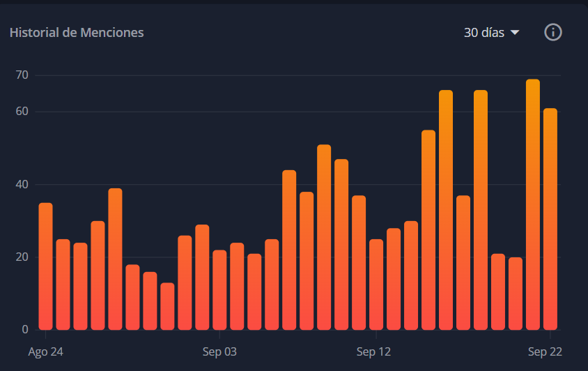Viewport: 588px width, 371px height.
Task: Click the 'Sep 03' x-axis label
Action: [x=219, y=351]
